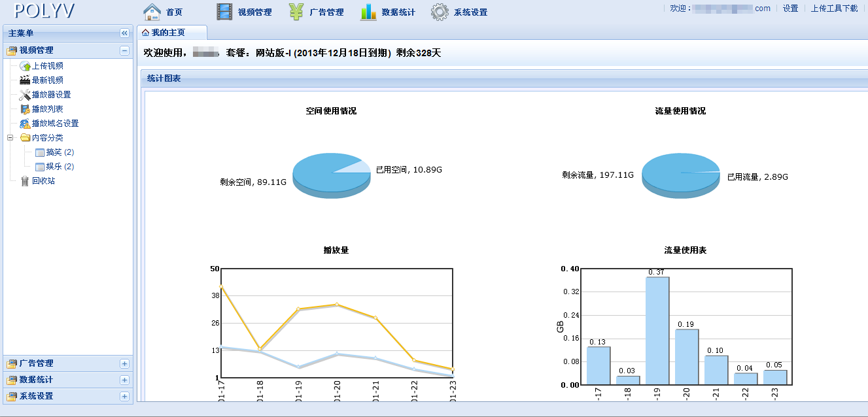Open 播放域名设置 in the sidebar

tap(55, 124)
